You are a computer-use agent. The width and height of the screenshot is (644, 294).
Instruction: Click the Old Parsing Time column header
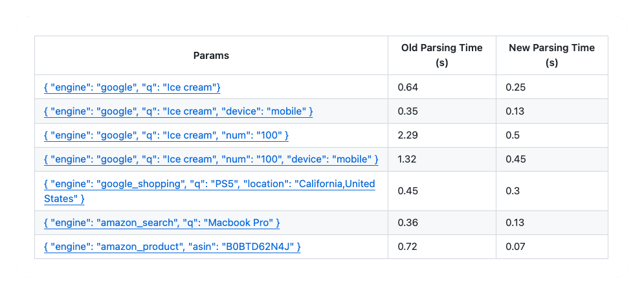pos(442,56)
